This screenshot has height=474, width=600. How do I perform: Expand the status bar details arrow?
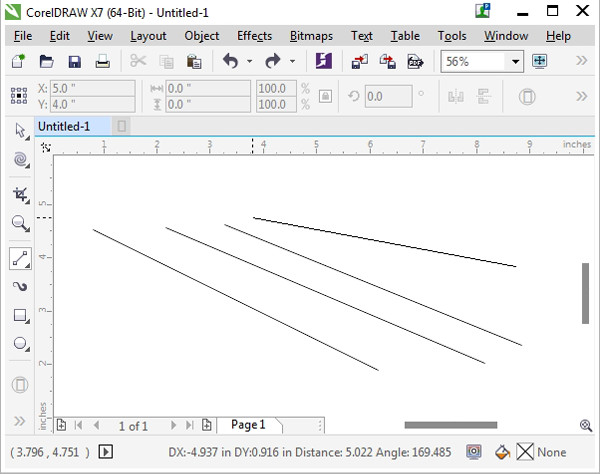coord(106,452)
